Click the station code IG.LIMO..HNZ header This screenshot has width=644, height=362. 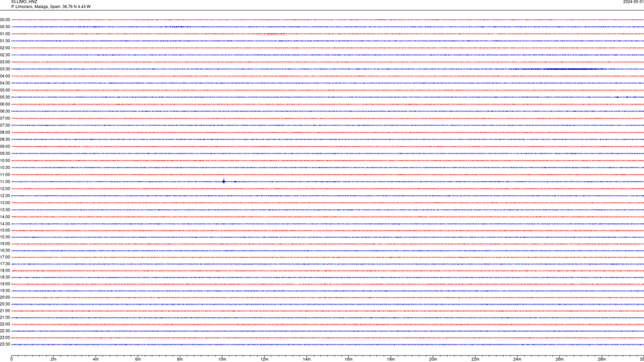click(24, 2)
